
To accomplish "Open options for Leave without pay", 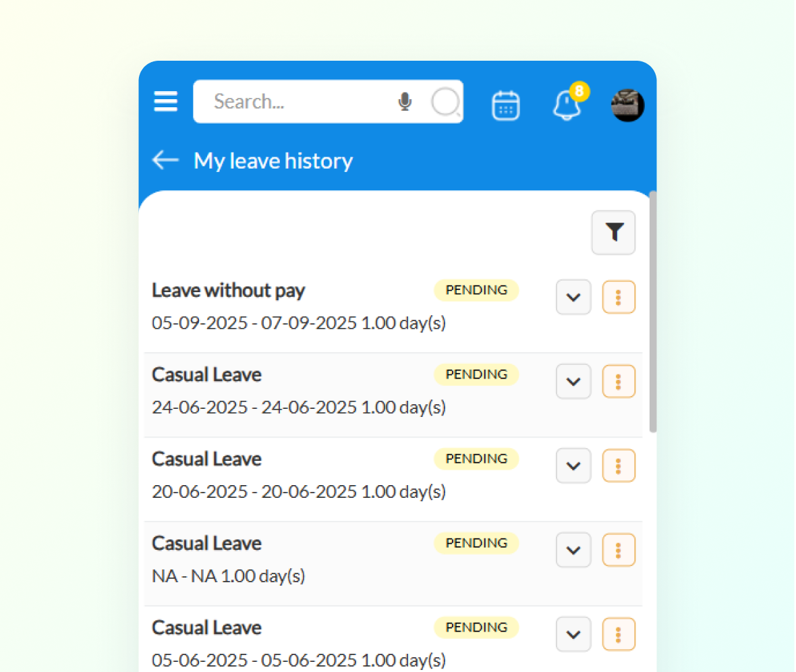I will (x=619, y=297).
